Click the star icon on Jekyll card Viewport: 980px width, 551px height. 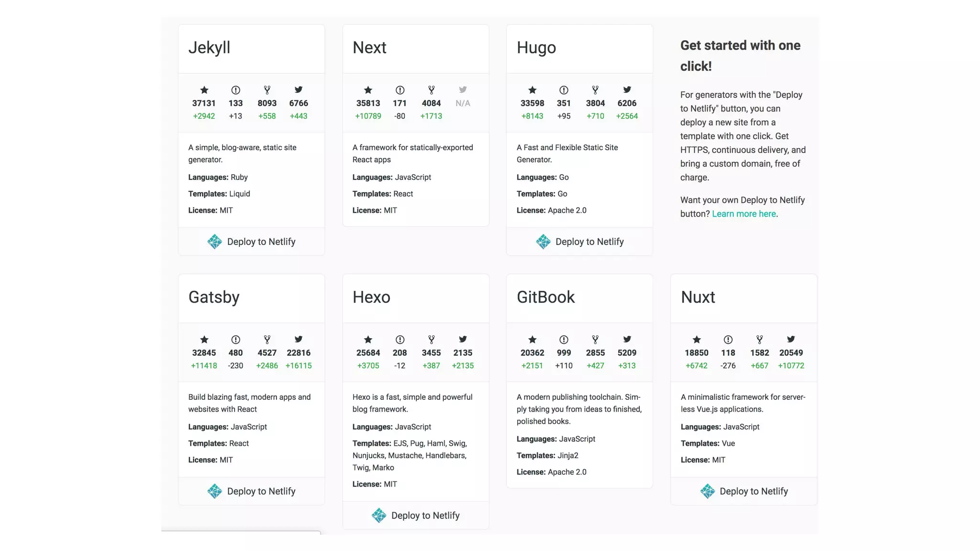pyautogui.click(x=204, y=90)
